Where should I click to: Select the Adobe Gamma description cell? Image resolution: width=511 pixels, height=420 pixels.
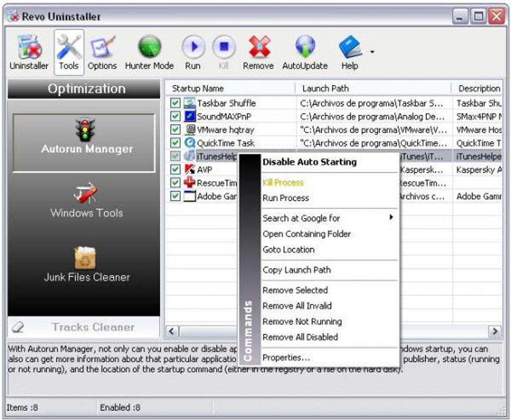(478, 196)
